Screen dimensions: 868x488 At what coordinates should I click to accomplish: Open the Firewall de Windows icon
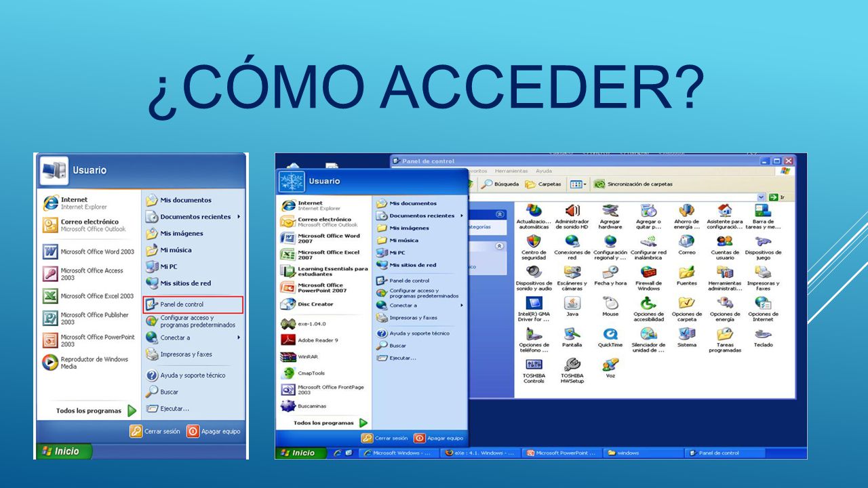click(x=648, y=278)
